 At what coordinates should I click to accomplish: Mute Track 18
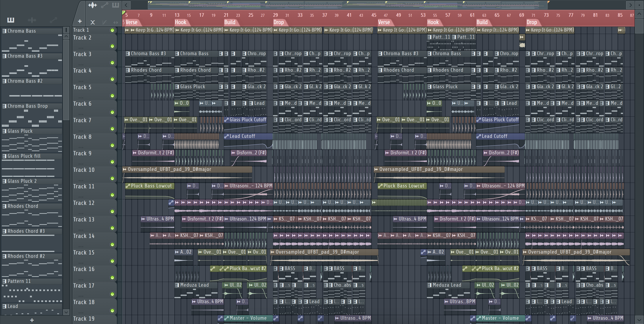(112, 311)
